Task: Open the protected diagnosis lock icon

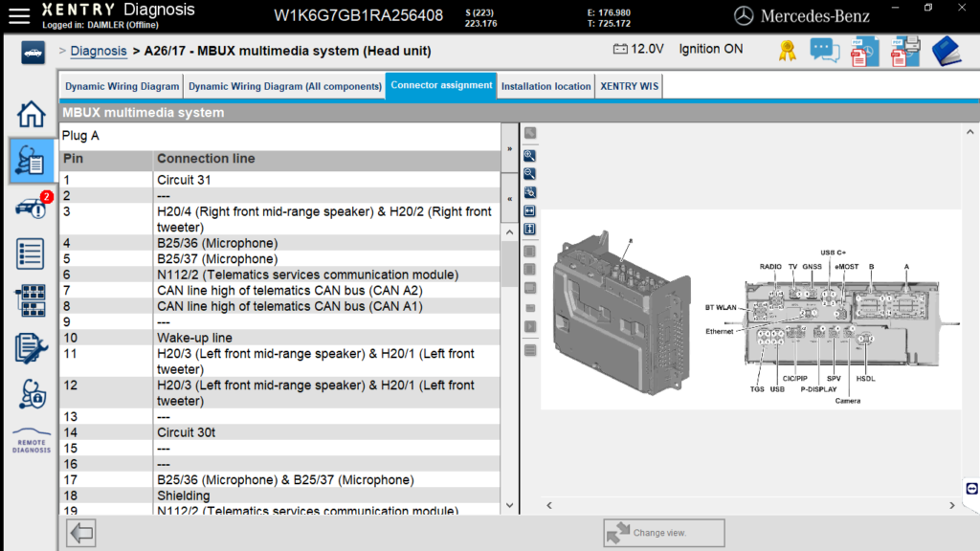Action: 31,393
